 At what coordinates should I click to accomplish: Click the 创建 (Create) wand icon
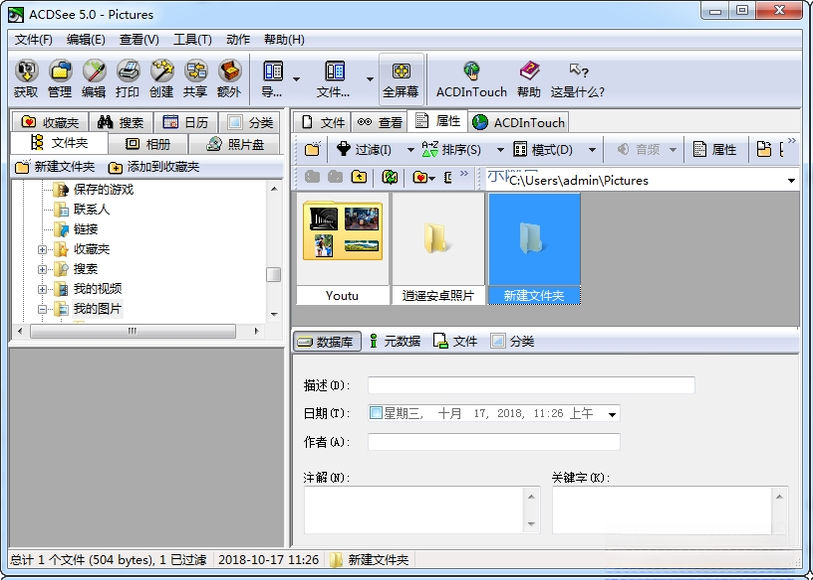click(x=161, y=79)
